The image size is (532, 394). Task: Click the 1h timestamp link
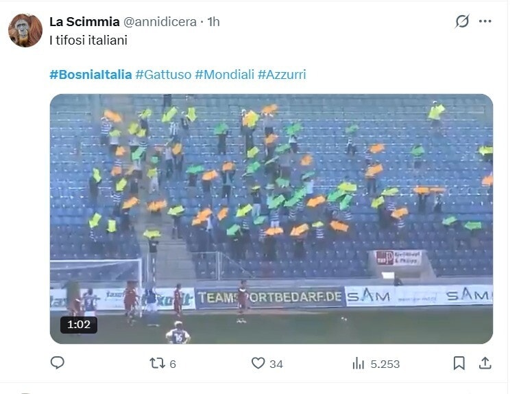pyautogui.click(x=213, y=22)
